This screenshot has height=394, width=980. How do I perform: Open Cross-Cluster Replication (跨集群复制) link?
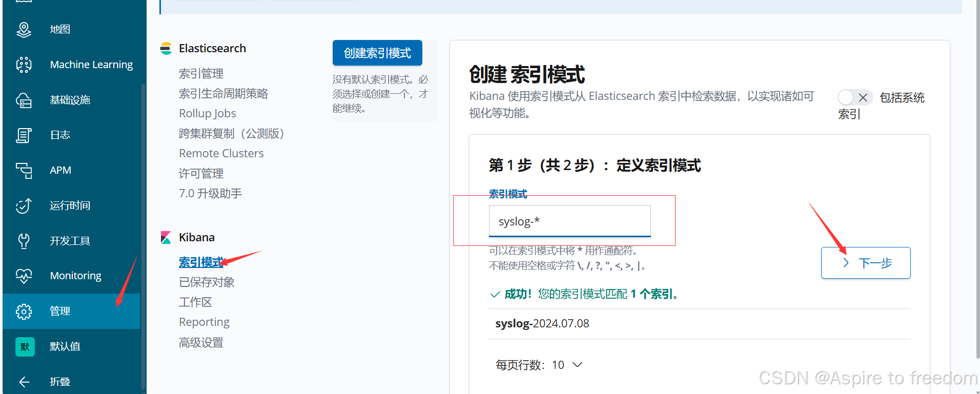pyautogui.click(x=231, y=133)
